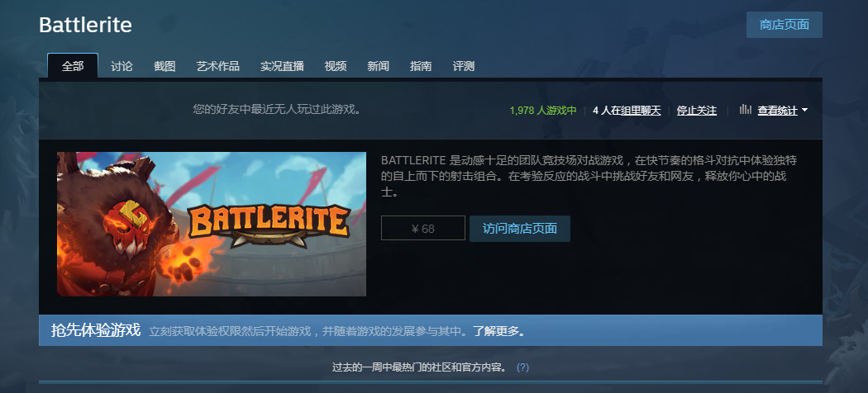
Task: Click the Battlerite title heading
Action: point(85,25)
